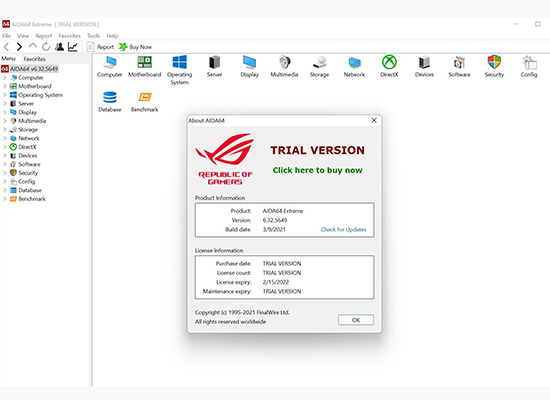Screen dimensions: 550x400
Task: Click the TRIAL VERSION heading in dialog
Action: pos(317,150)
